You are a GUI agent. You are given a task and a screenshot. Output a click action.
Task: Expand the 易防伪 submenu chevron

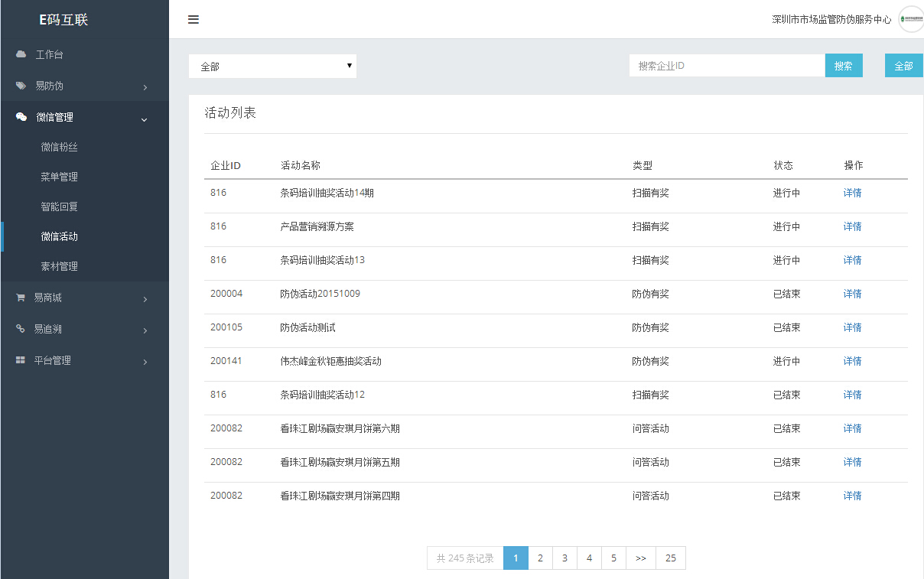click(x=145, y=88)
